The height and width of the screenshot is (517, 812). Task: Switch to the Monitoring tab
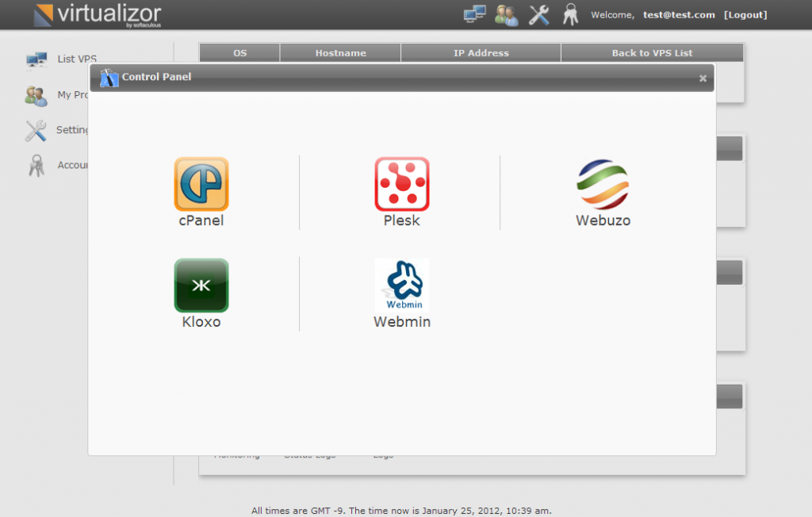pos(236,455)
